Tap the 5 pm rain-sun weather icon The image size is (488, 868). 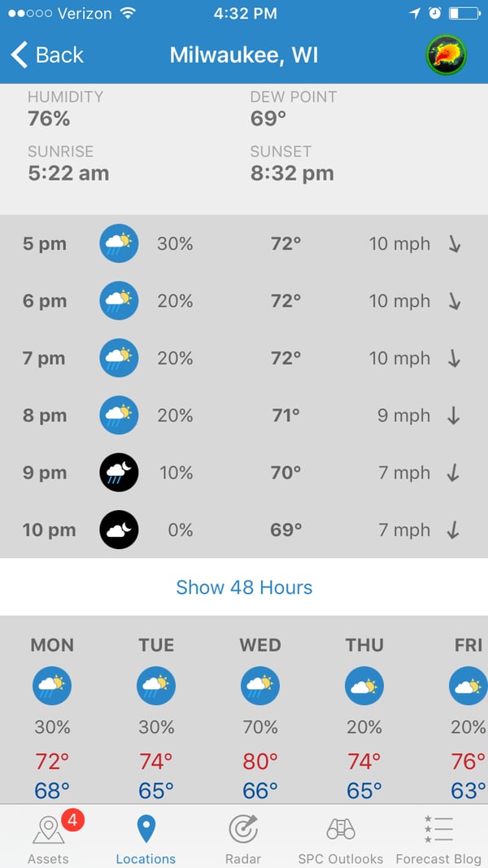coord(119,243)
